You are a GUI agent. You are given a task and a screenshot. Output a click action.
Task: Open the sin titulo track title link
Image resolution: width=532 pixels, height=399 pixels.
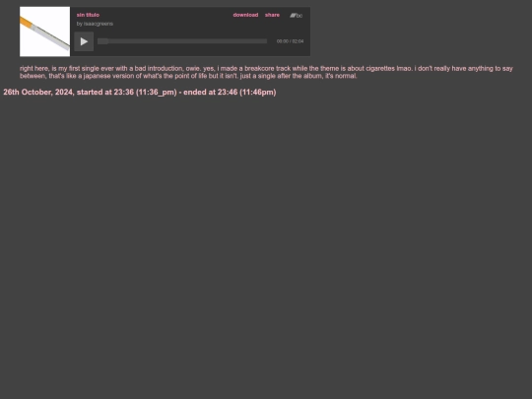(x=88, y=15)
